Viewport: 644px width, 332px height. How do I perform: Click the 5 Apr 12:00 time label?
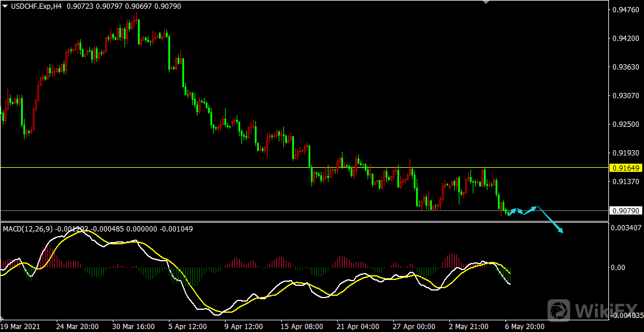point(188,326)
